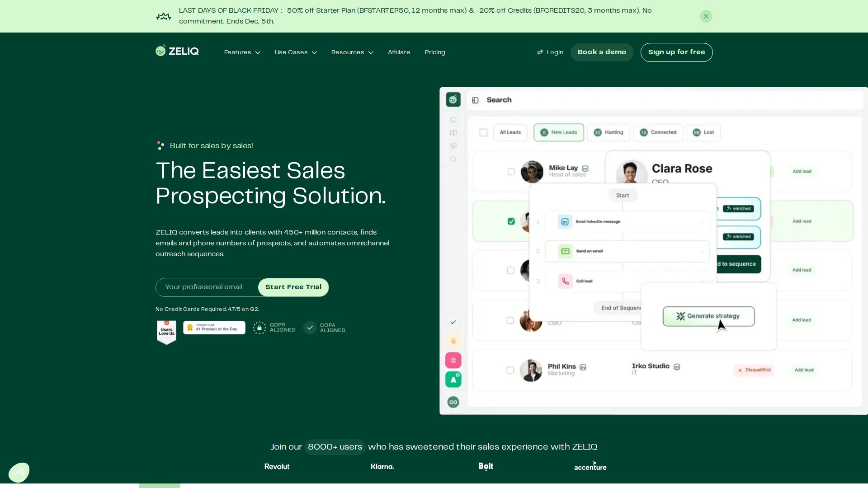868x488 pixels.
Task: Click the magnifier icon in the app sidebar
Action: pos(453,159)
